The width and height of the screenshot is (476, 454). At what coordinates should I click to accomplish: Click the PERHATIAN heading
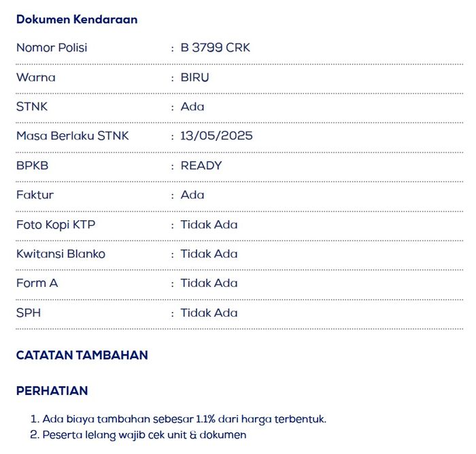pos(52,391)
